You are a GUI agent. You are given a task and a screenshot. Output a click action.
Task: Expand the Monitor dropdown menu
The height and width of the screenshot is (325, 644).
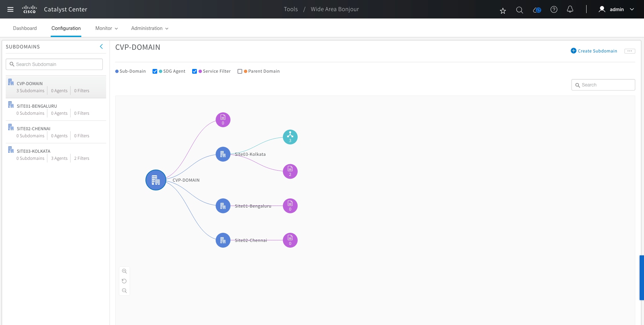[x=106, y=28]
